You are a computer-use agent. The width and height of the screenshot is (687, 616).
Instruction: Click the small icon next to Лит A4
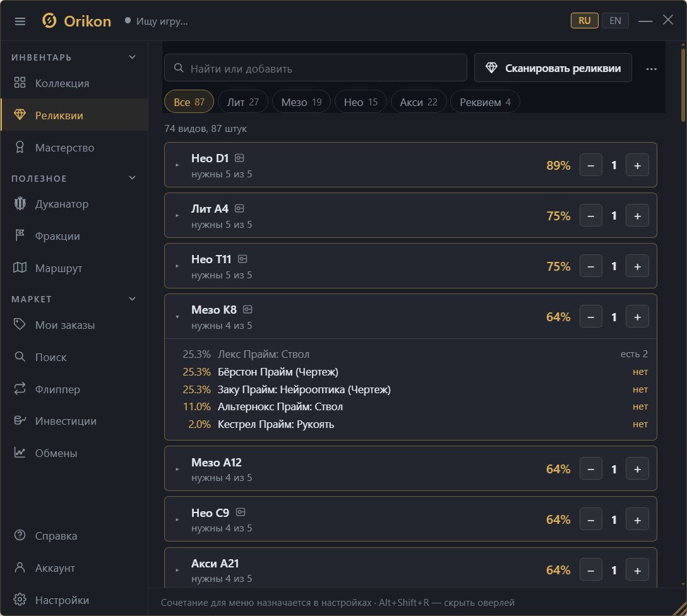pyautogui.click(x=239, y=208)
